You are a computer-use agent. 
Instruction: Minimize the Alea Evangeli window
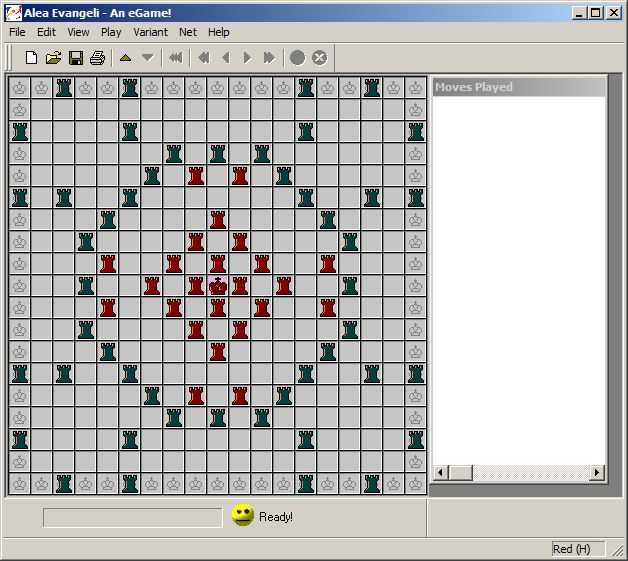coord(579,13)
